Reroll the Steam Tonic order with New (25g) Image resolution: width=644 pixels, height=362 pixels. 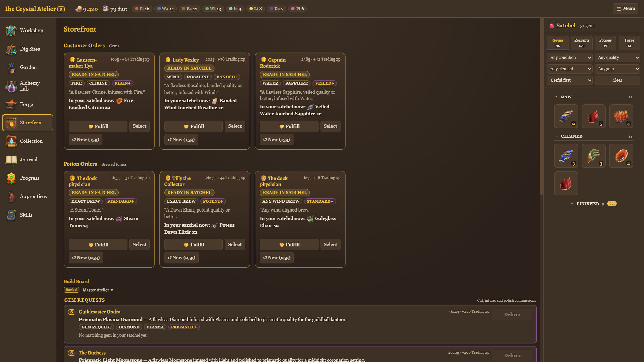[86, 258]
